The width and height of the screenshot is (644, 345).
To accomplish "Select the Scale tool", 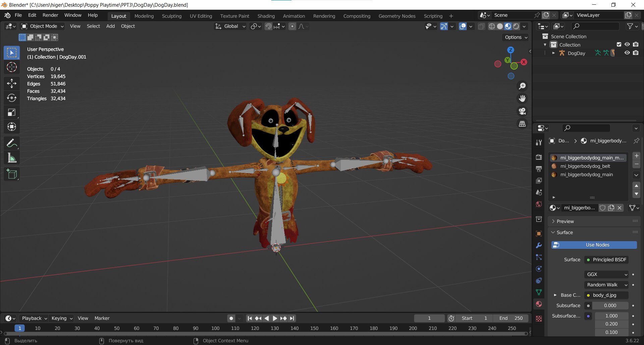I will [12, 112].
